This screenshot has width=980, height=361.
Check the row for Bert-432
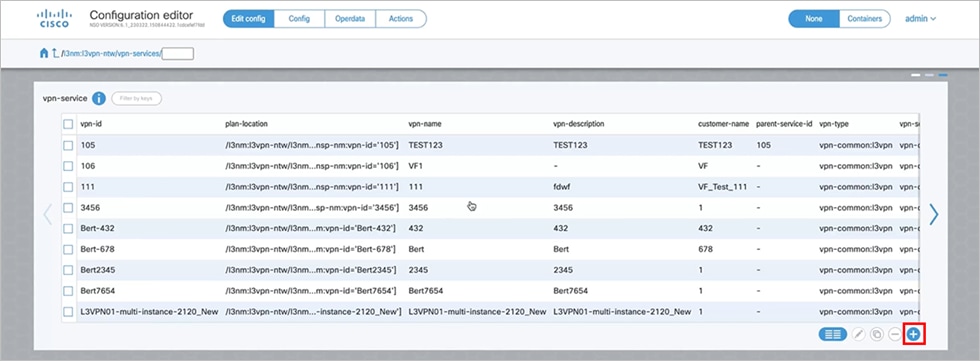(68, 228)
